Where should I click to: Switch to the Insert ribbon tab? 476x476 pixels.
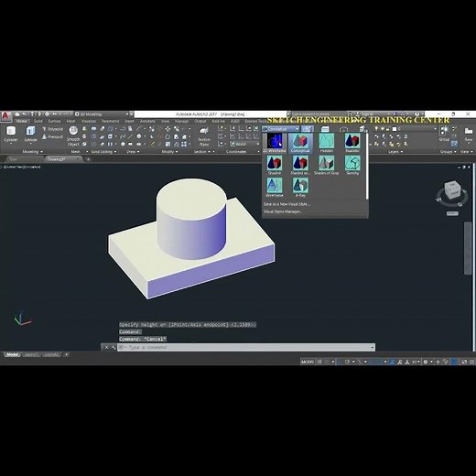(129, 121)
